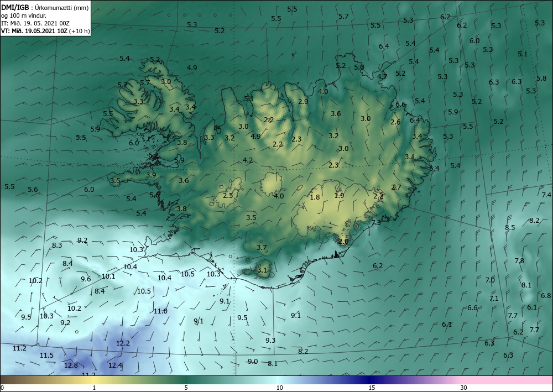Click the color bar label '0'
Viewport: 553px width, 392px height.
[2, 388]
